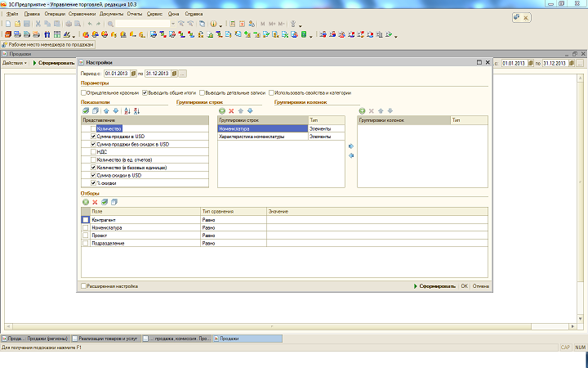This screenshot has height=368, width=588.
Task: Add a new row grouping with green plus
Action: [221, 110]
